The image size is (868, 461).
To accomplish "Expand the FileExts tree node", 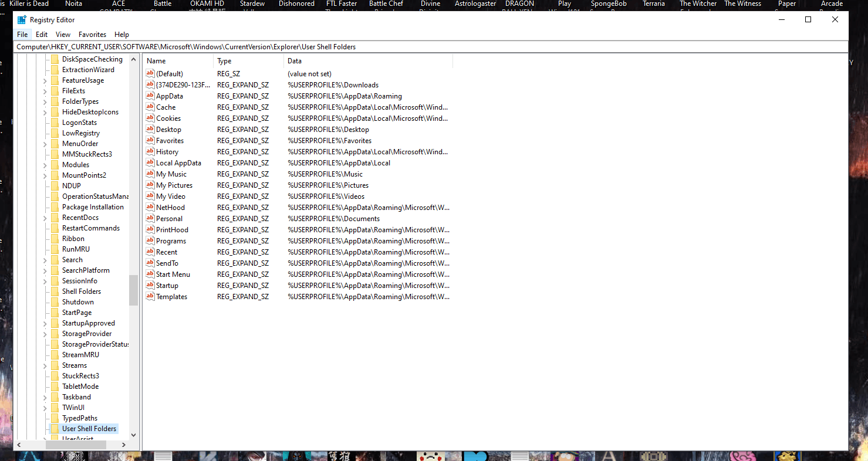I will (x=45, y=91).
